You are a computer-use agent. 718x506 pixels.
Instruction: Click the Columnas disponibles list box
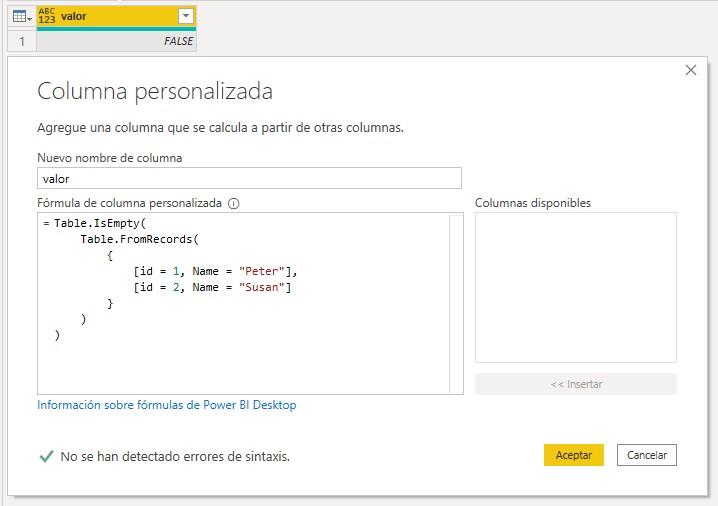pos(576,287)
